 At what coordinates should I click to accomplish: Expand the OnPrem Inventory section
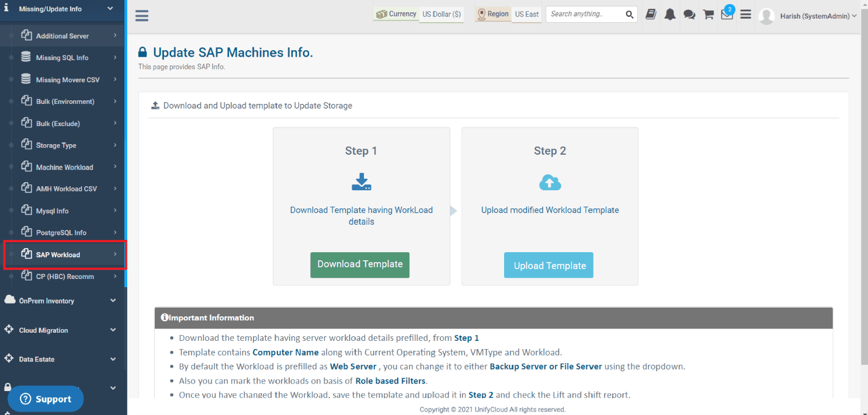[x=63, y=301]
